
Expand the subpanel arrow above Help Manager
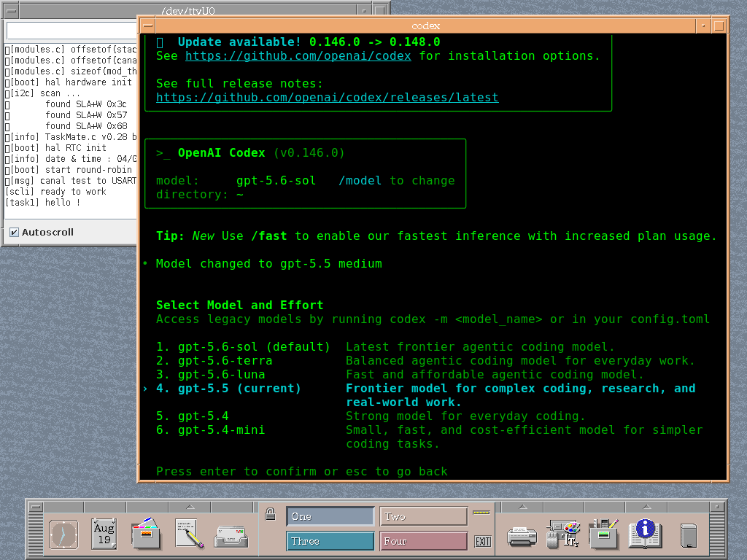click(x=646, y=507)
